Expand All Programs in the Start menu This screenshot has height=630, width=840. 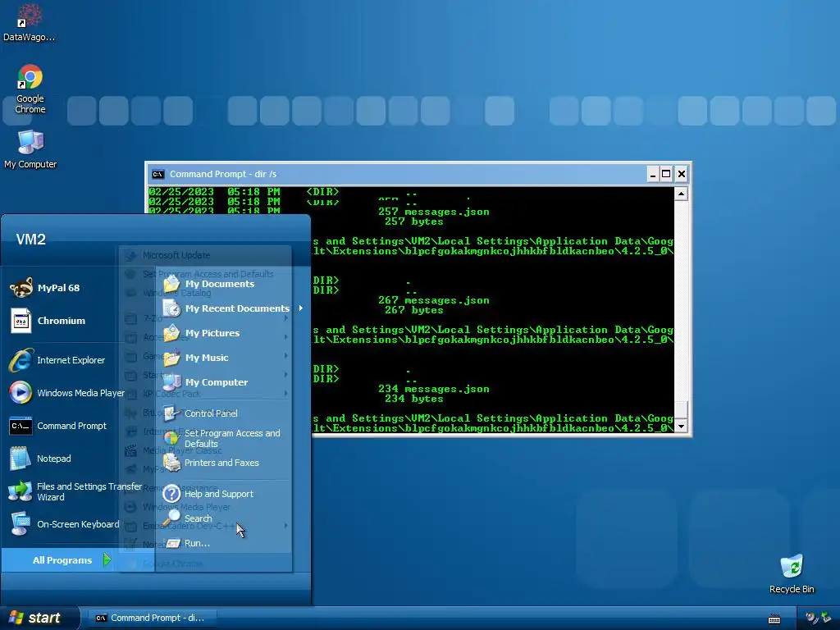(71, 559)
